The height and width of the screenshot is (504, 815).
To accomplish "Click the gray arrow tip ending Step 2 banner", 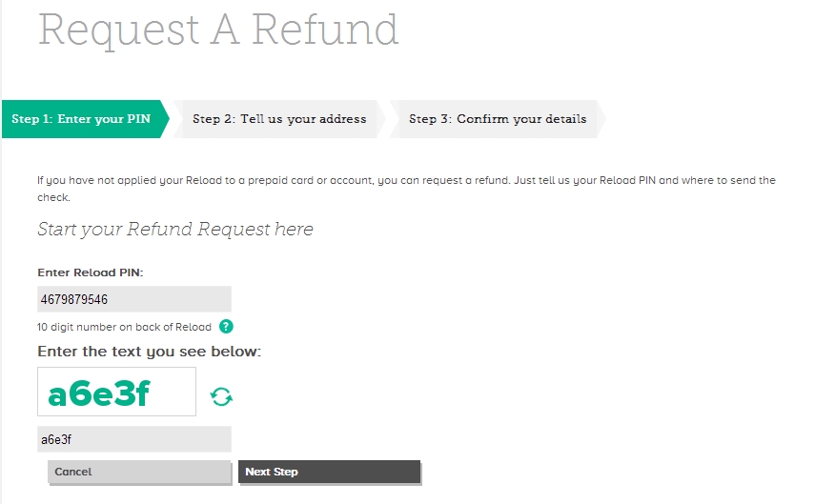I will 381,119.
